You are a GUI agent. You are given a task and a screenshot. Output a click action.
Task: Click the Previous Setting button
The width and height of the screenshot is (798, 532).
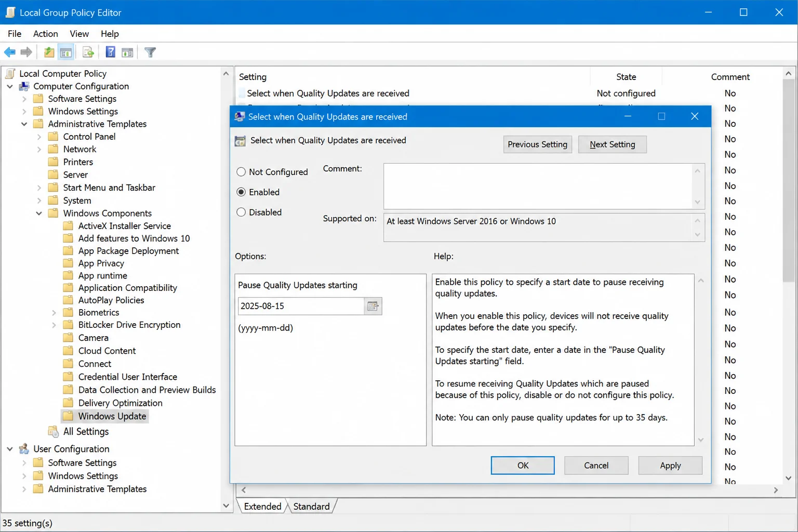[538, 144]
